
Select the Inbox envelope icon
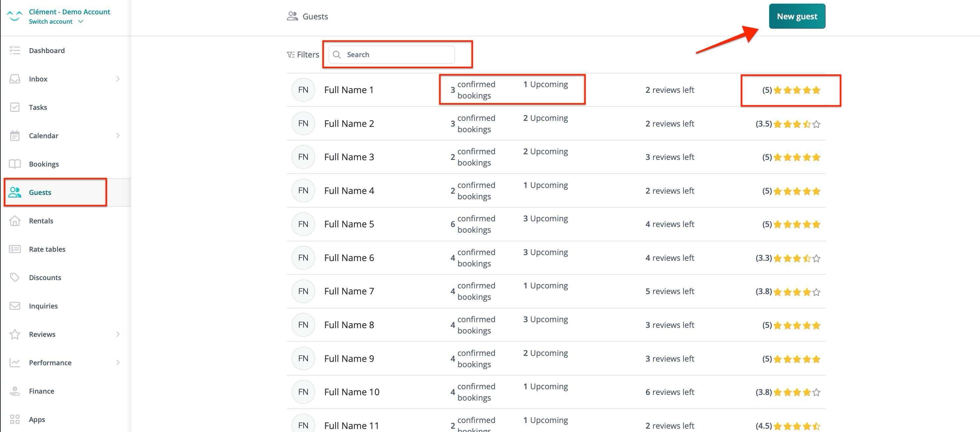[15, 79]
